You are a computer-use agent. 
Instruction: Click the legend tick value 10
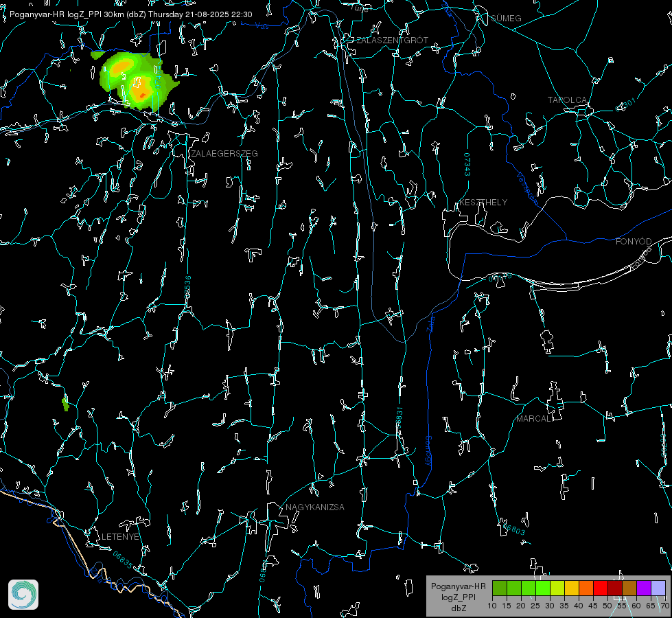(492, 606)
